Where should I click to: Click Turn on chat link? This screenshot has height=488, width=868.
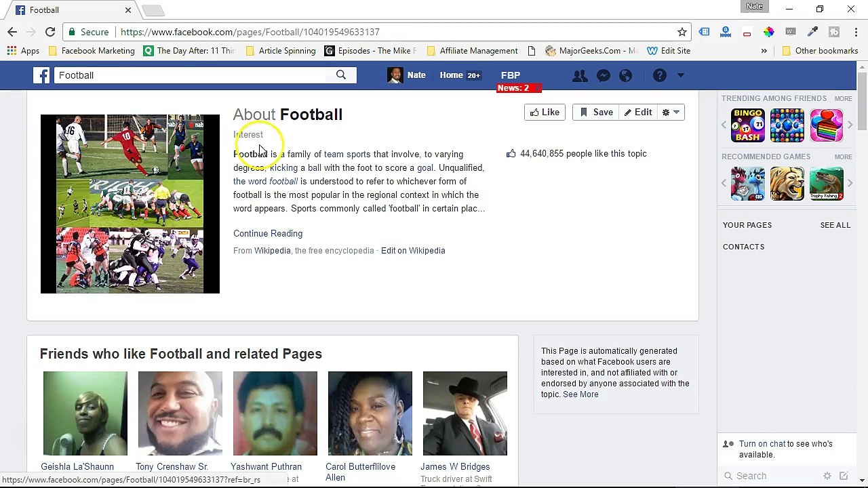762,444
